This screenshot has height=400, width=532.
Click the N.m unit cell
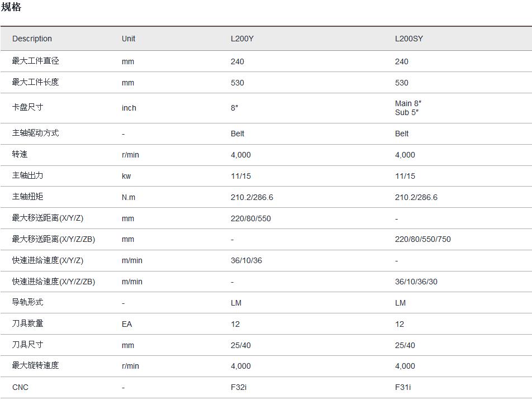click(x=129, y=197)
